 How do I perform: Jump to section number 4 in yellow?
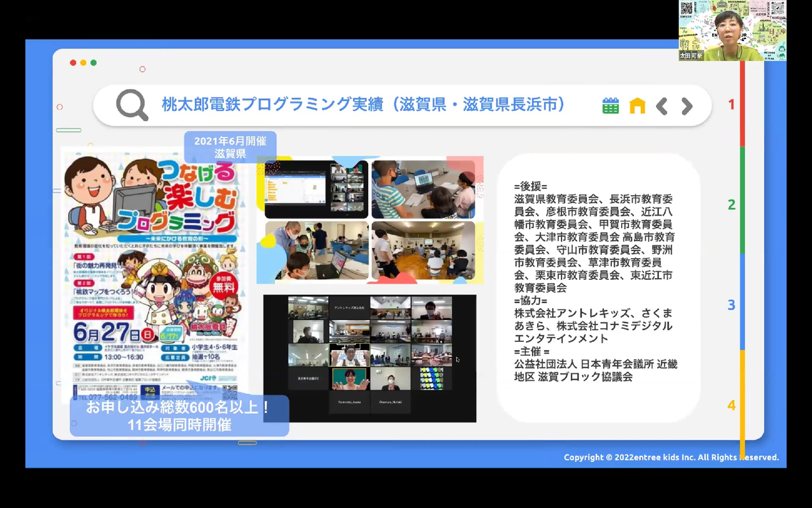click(x=731, y=405)
